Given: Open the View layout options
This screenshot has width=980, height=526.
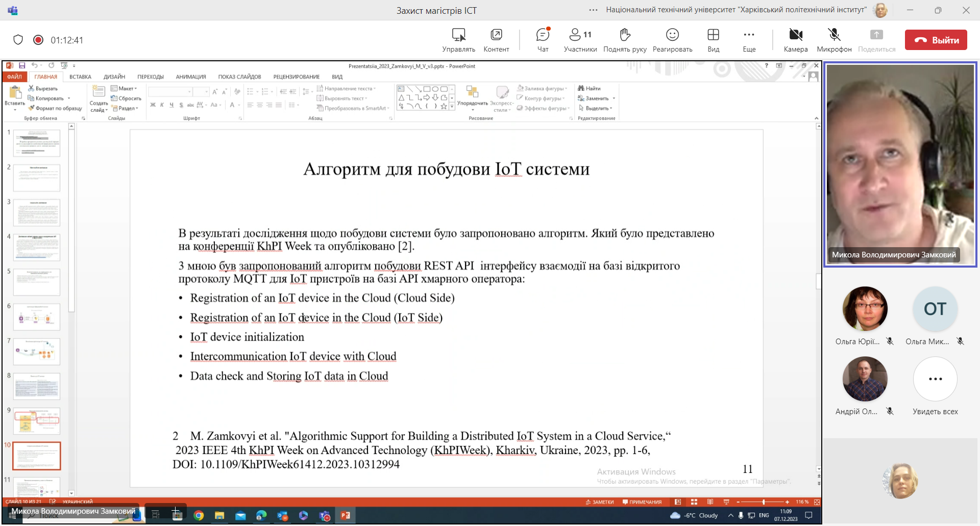Looking at the screenshot, I should [713, 40].
